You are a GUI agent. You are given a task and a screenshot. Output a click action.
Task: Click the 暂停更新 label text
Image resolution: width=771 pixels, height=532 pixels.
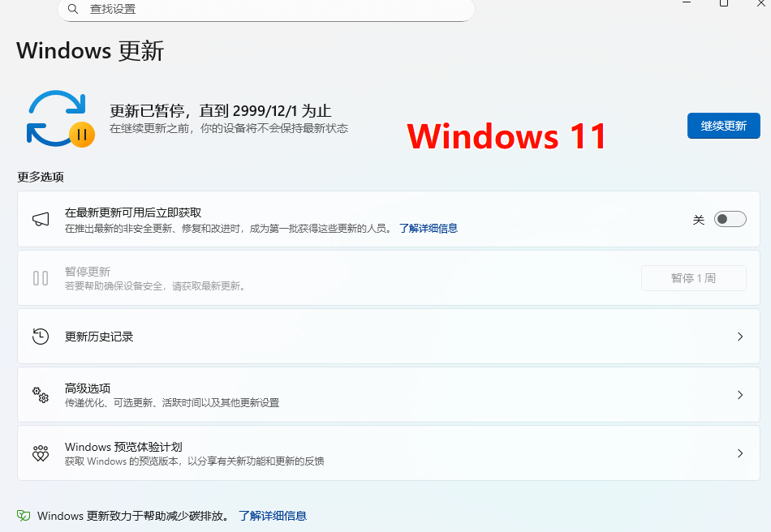(88, 272)
